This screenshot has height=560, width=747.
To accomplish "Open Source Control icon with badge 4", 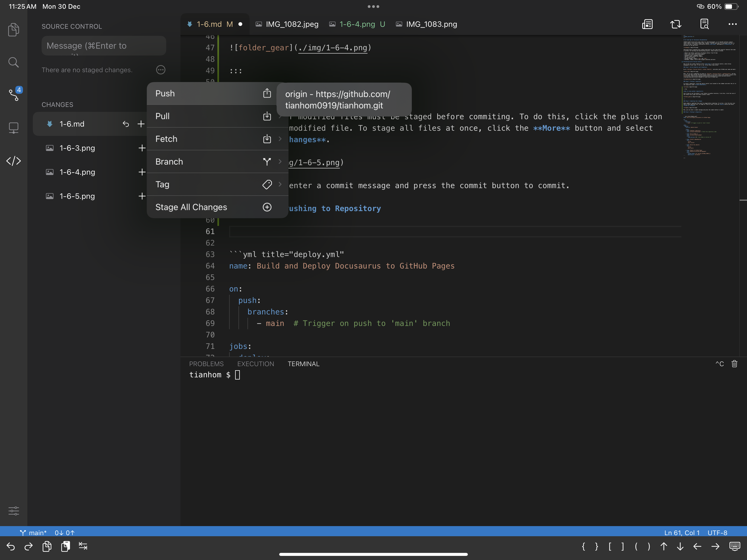I will (x=14, y=94).
